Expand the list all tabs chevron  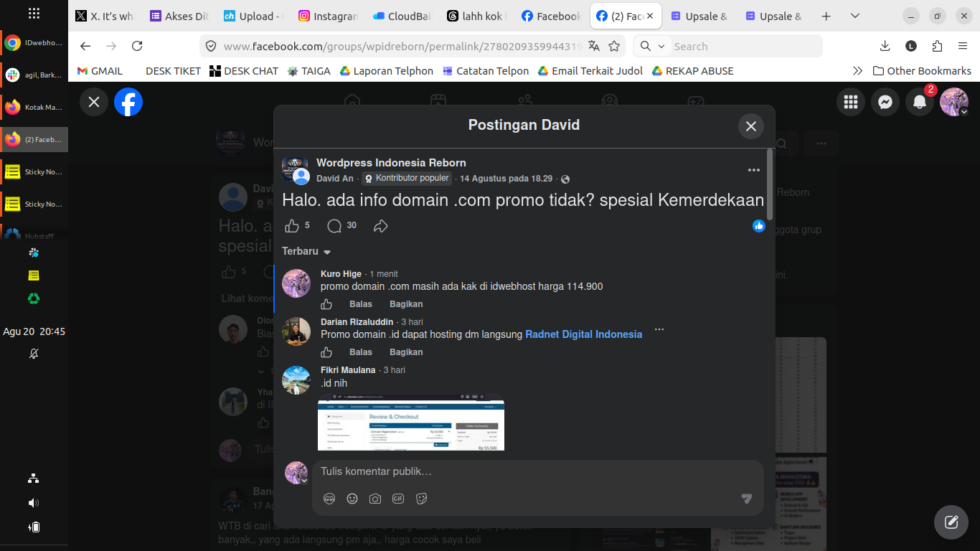[x=855, y=16]
